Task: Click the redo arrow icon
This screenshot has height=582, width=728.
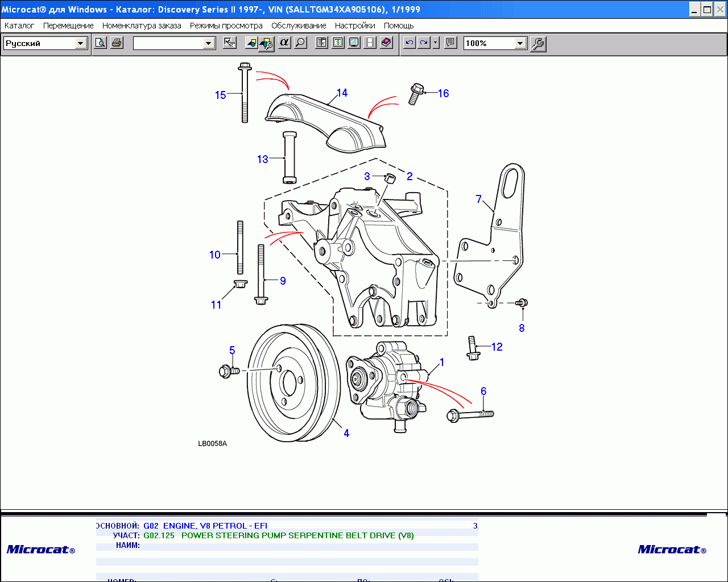Action: pyautogui.click(x=424, y=43)
